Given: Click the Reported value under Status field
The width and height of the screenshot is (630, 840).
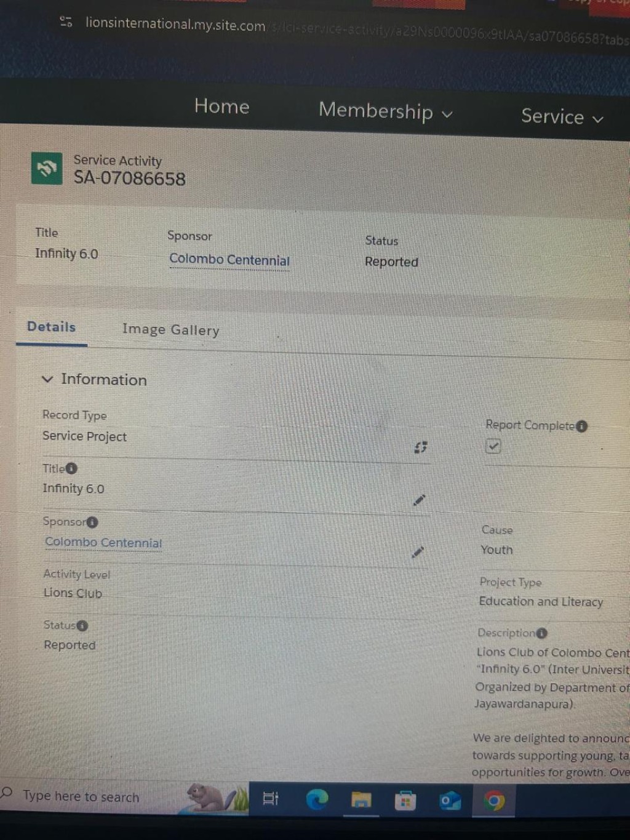Looking at the screenshot, I should (70, 645).
